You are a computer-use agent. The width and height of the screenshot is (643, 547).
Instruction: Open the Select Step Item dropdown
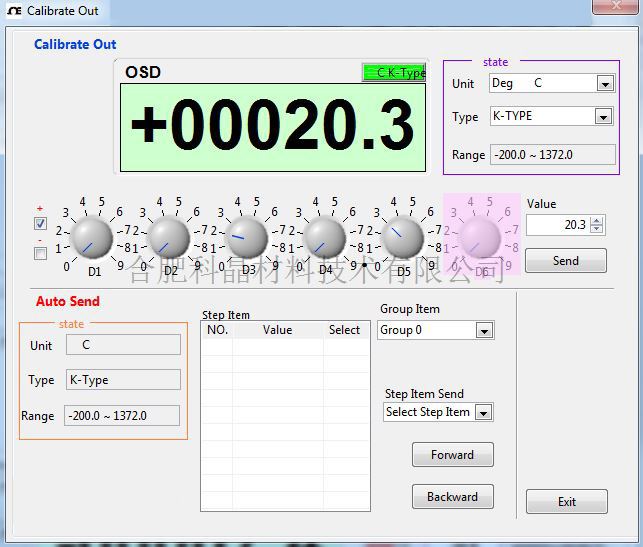pos(484,413)
